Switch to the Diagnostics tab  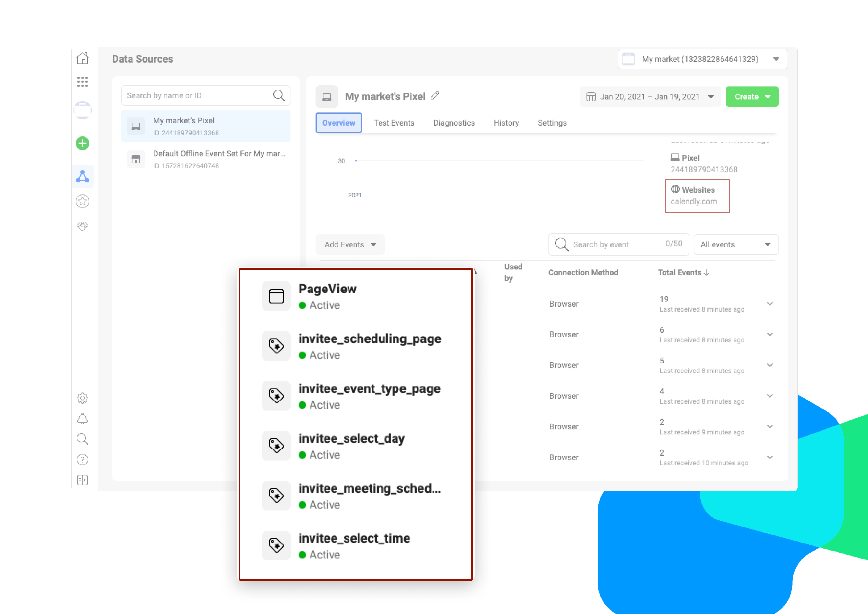coord(454,123)
